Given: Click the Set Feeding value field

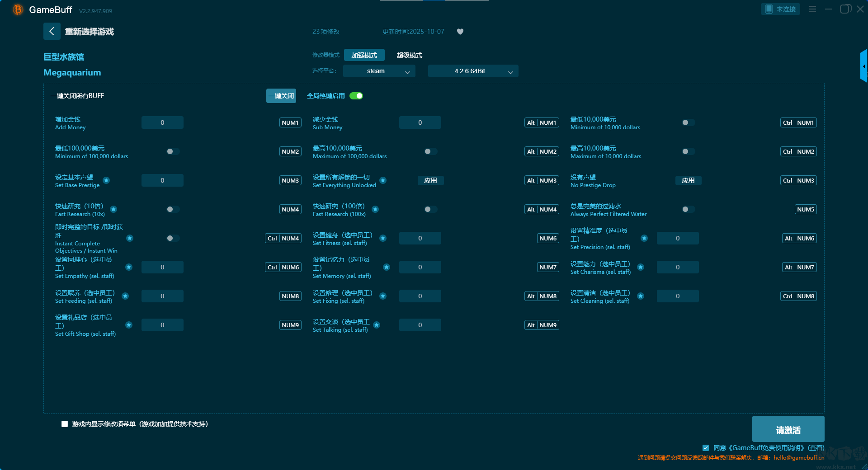Looking at the screenshot, I should pos(162,296).
